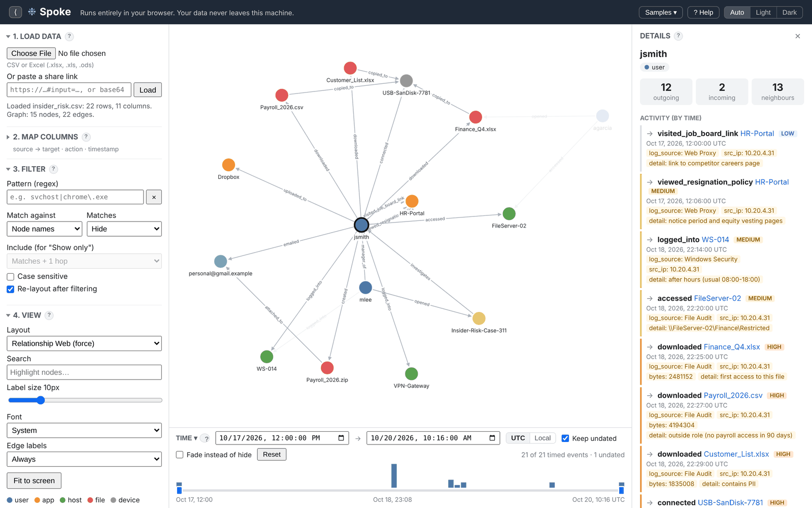Reset the time range filter
The image size is (812, 508).
pos(272,454)
